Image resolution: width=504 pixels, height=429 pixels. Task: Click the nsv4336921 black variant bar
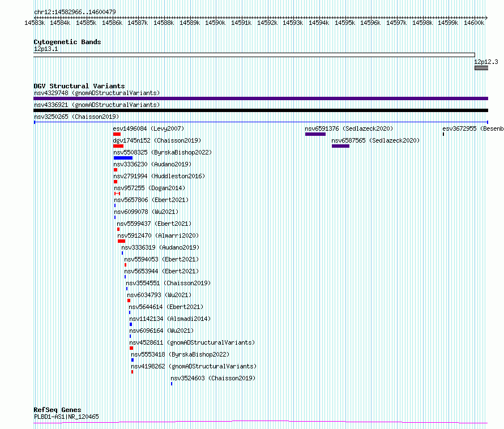click(x=261, y=110)
